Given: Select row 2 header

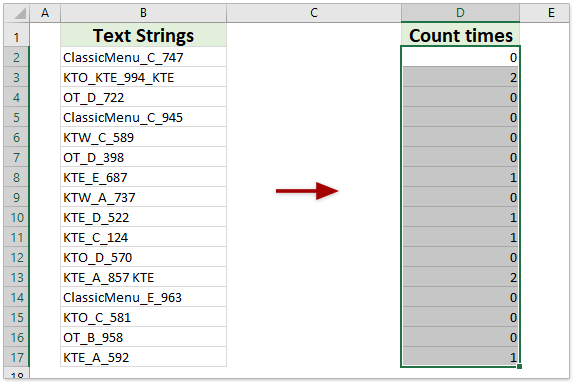Looking at the screenshot, I should click(16, 57).
